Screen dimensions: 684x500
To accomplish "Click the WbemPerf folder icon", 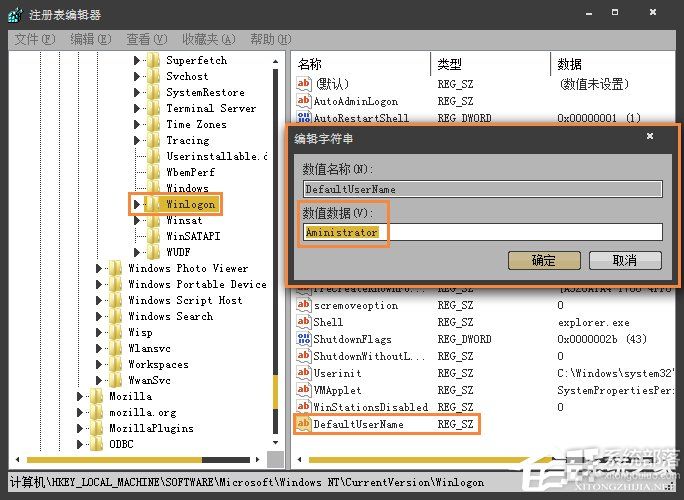I will point(153,172).
